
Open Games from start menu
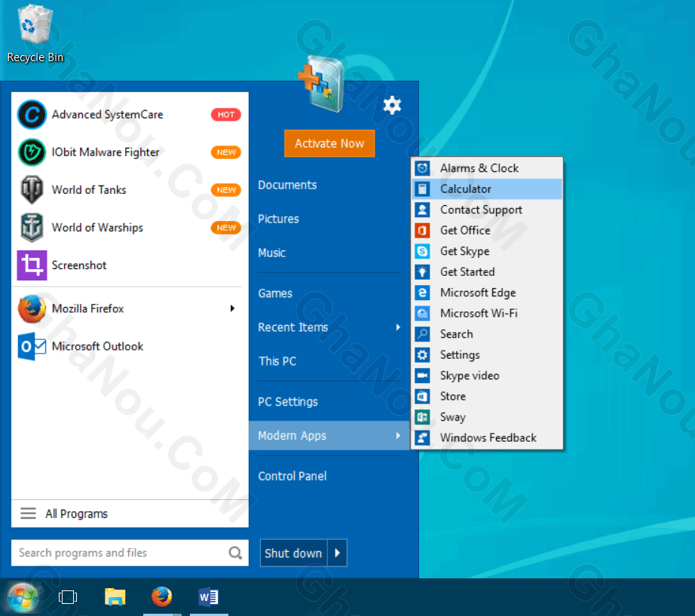tap(275, 293)
